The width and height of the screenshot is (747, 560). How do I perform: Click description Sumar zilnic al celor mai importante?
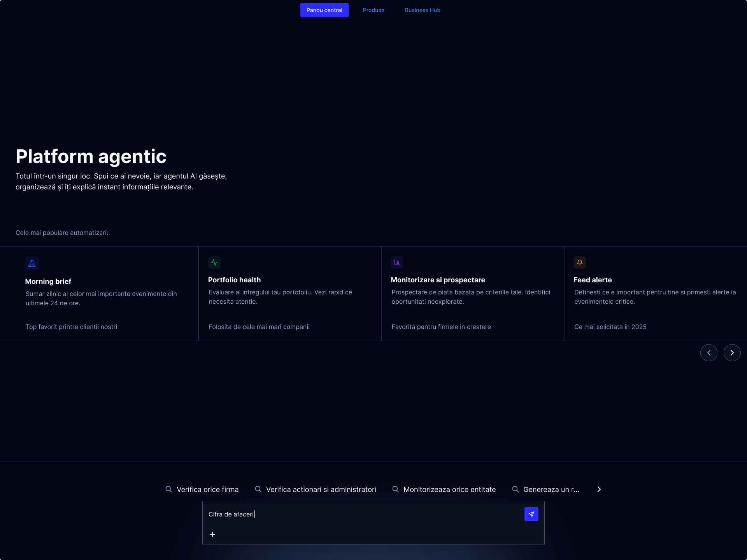[101, 298]
